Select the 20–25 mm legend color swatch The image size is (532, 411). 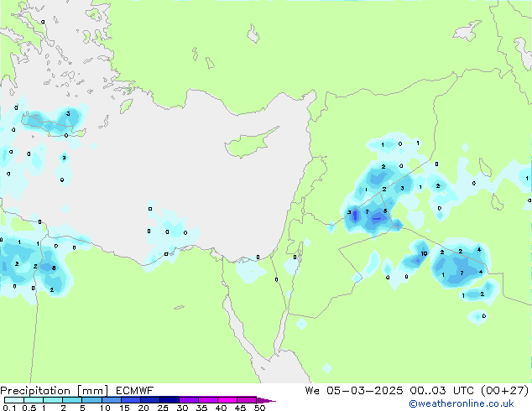(x=149, y=400)
